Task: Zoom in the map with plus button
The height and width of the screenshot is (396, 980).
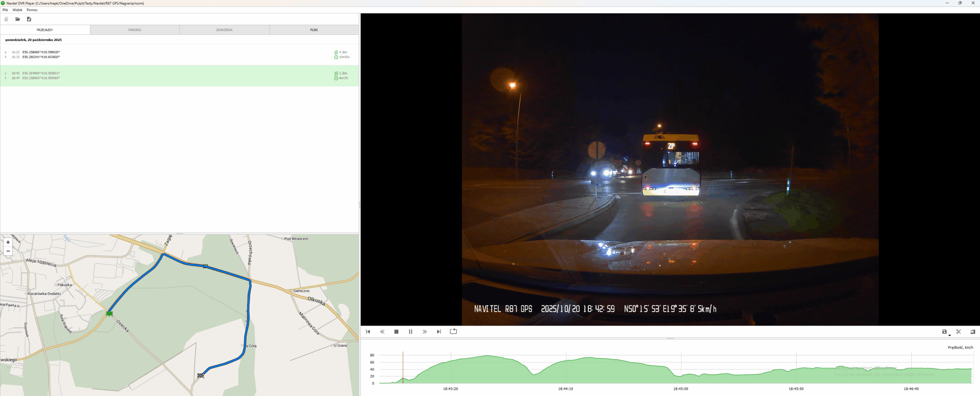Action: [x=8, y=242]
